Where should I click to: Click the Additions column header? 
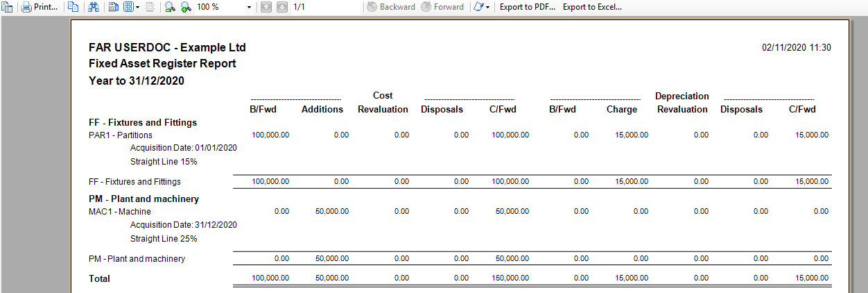click(x=322, y=109)
